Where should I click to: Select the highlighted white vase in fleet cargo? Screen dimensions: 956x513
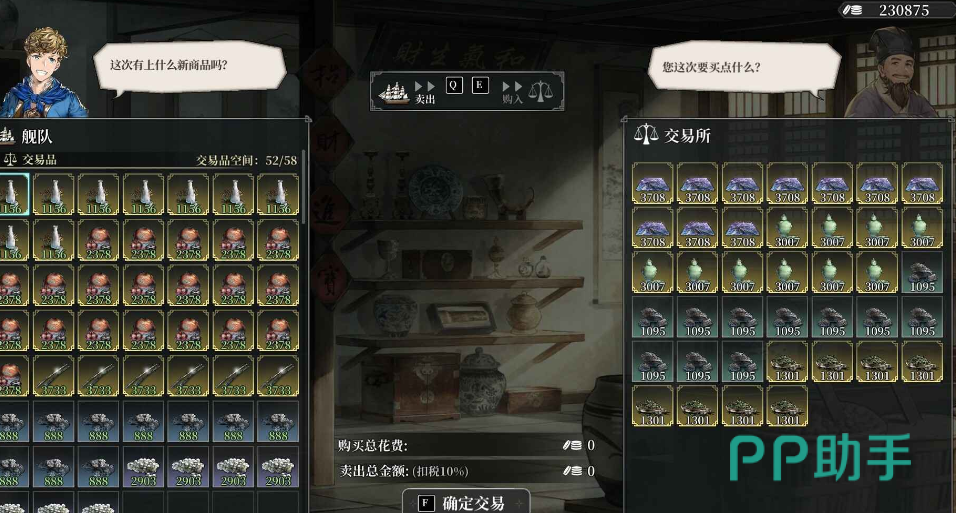[13, 194]
